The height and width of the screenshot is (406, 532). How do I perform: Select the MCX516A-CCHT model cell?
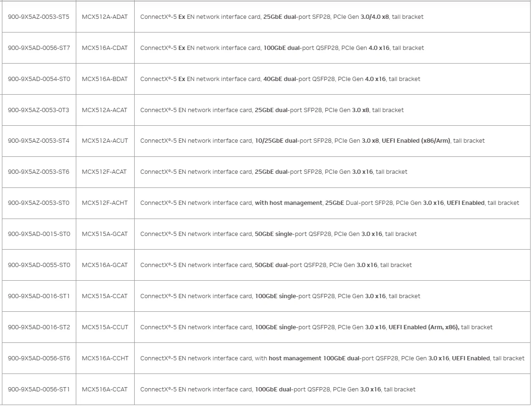point(105,358)
